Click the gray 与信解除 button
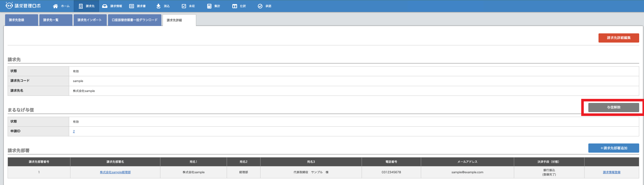The height and width of the screenshot is (185, 644). 614,107
